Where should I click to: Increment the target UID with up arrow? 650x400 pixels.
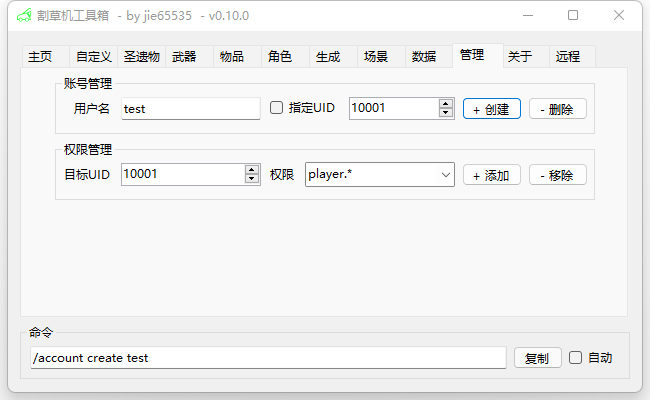click(x=252, y=169)
